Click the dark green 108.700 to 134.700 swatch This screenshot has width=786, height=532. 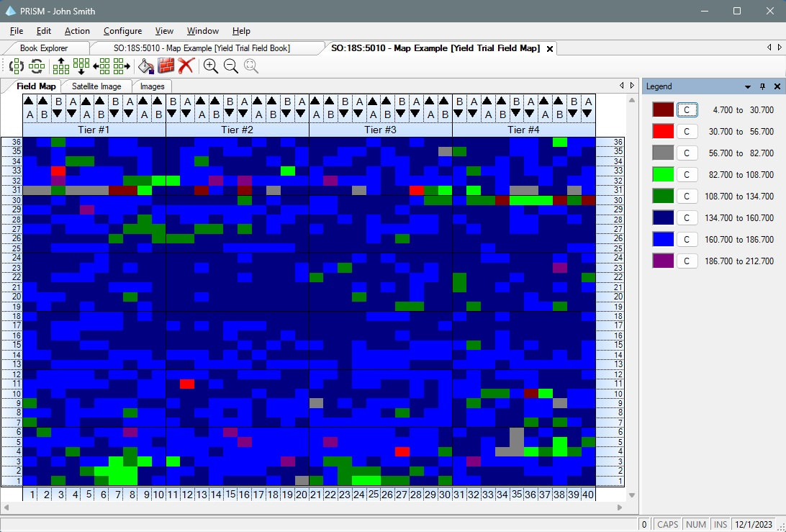click(663, 196)
